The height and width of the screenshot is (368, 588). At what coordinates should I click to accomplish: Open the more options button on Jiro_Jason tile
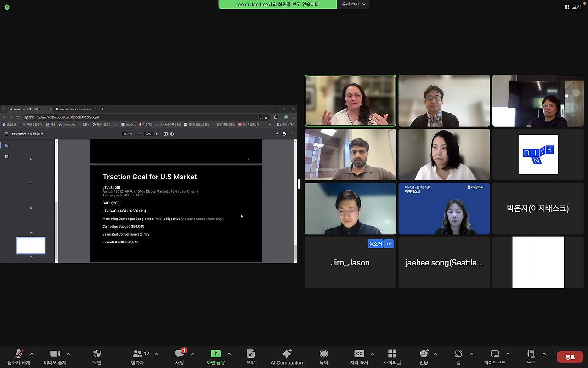coord(389,244)
